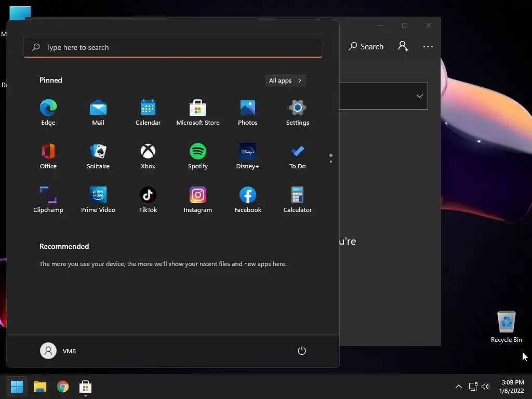Open the Instagram app
This screenshot has width=532, height=399.
[198, 200]
